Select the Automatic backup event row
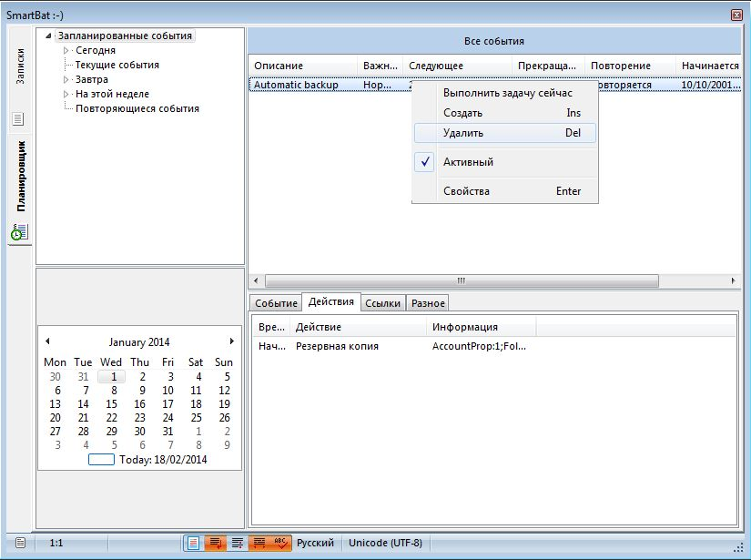Viewport: 751px width, 560px height. pos(495,85)
